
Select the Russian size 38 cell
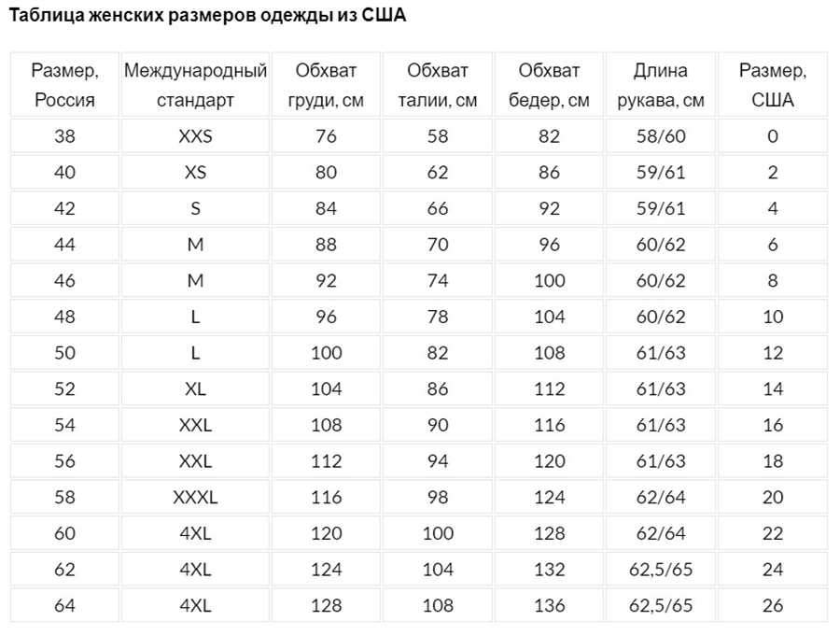click(x=64, y=136)
